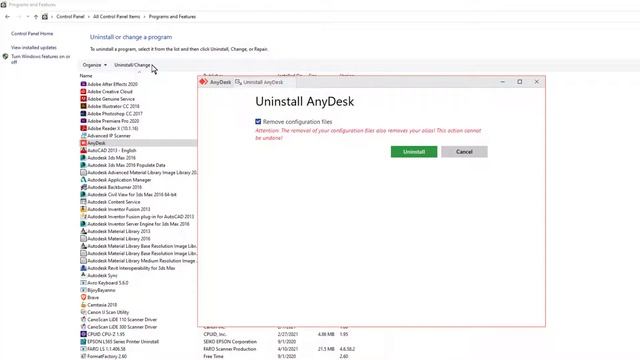Open the Control Panel Home link
The image size is (640, 360).
click(32, 33)
